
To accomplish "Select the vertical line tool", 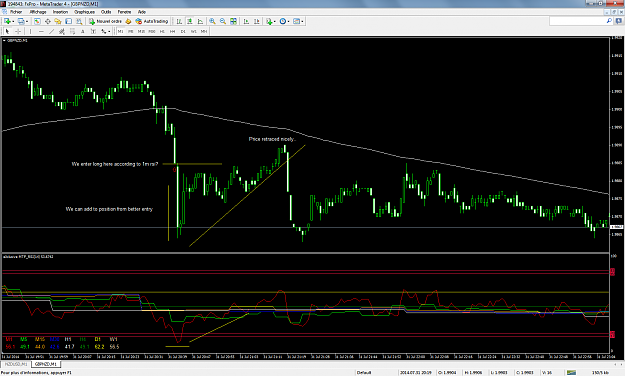I will click(x=30, y=31).
